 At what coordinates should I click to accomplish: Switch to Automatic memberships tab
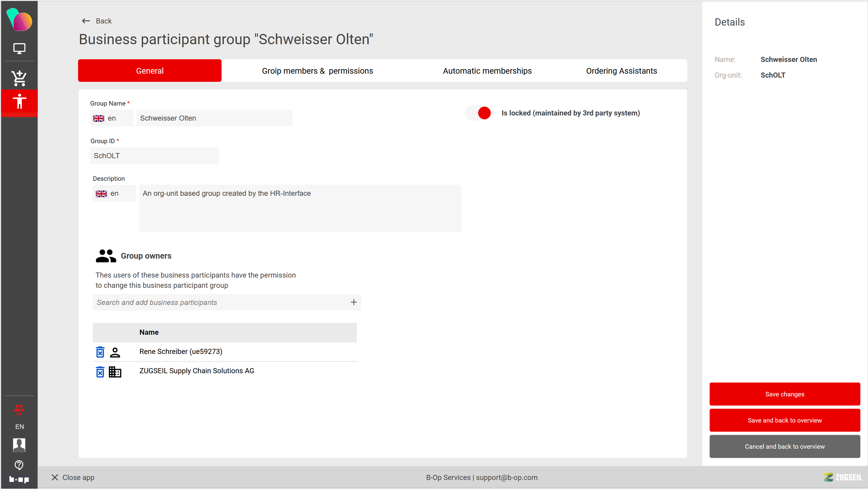pyautogui.click(x=487, y=71)
